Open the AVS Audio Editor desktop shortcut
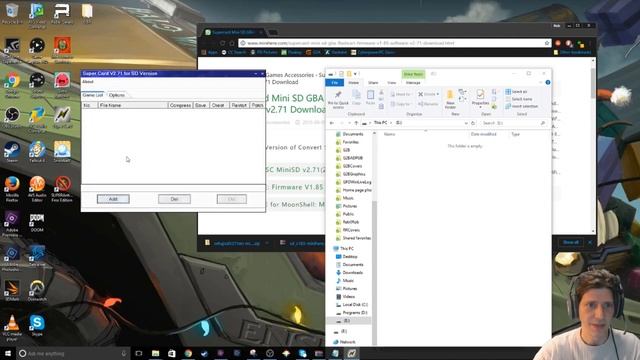The image size is (640, 360). point(37,189)
